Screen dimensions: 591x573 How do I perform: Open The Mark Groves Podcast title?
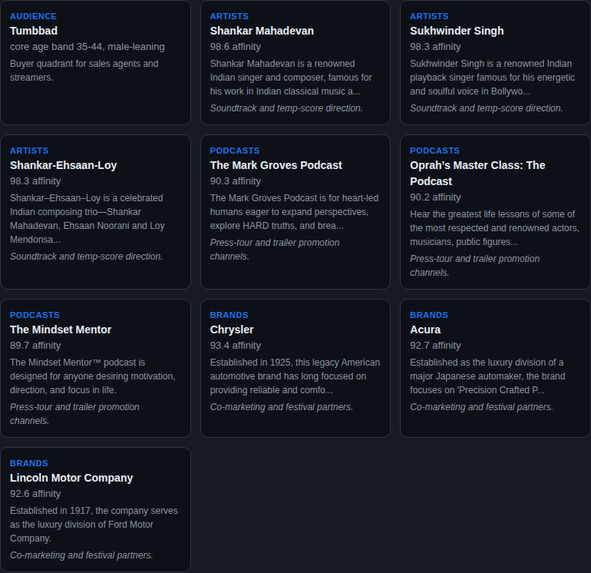click(276, 165)
